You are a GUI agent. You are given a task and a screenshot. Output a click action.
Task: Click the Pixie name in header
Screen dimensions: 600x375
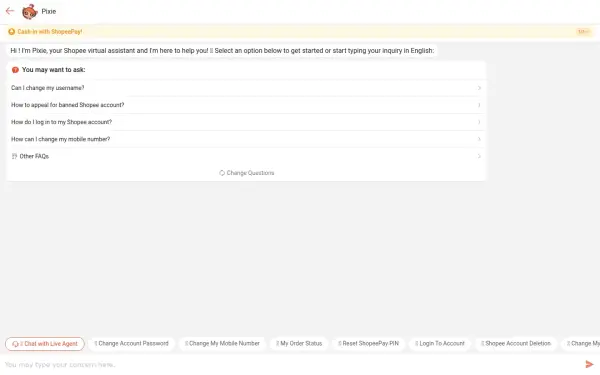coord(49,11)
